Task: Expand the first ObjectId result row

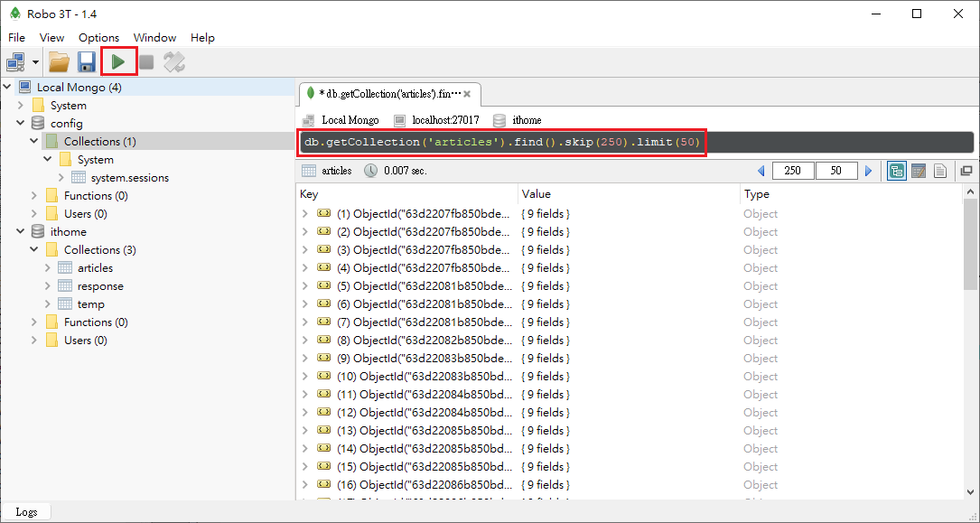Action: coord(305,214)
